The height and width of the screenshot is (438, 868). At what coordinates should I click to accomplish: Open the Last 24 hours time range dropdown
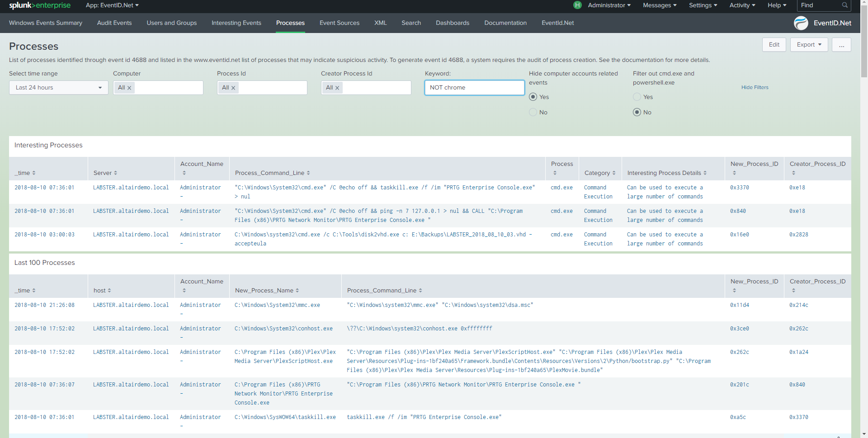(59, 88)
